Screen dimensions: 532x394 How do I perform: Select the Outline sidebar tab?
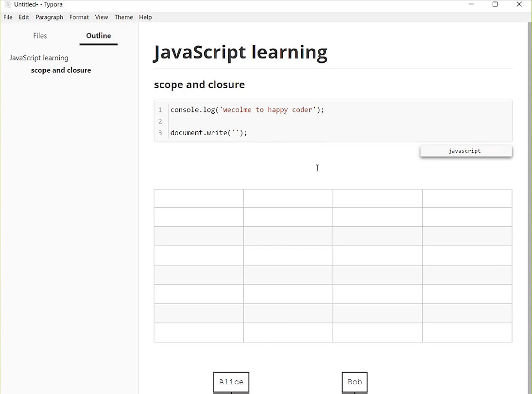tap(99, 36)
